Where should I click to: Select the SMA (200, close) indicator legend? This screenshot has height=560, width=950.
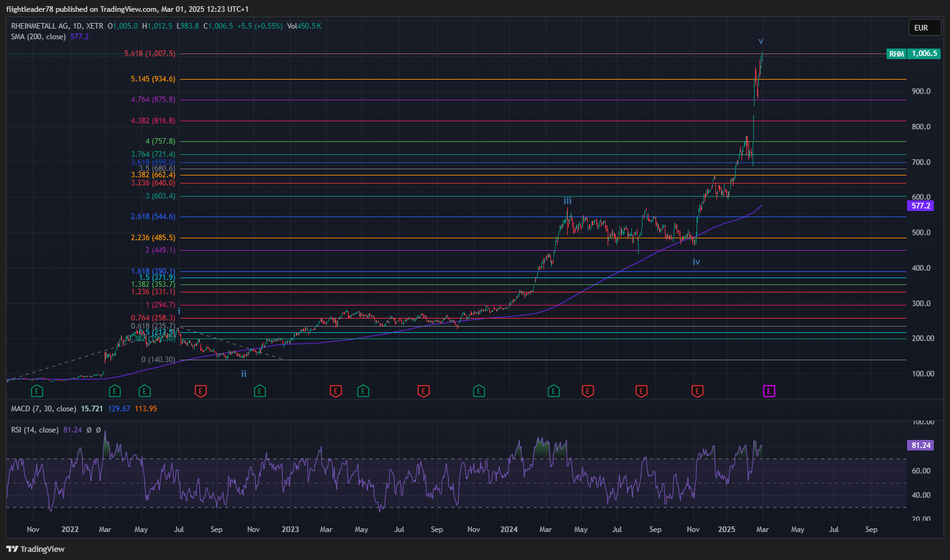pos(38,37)
